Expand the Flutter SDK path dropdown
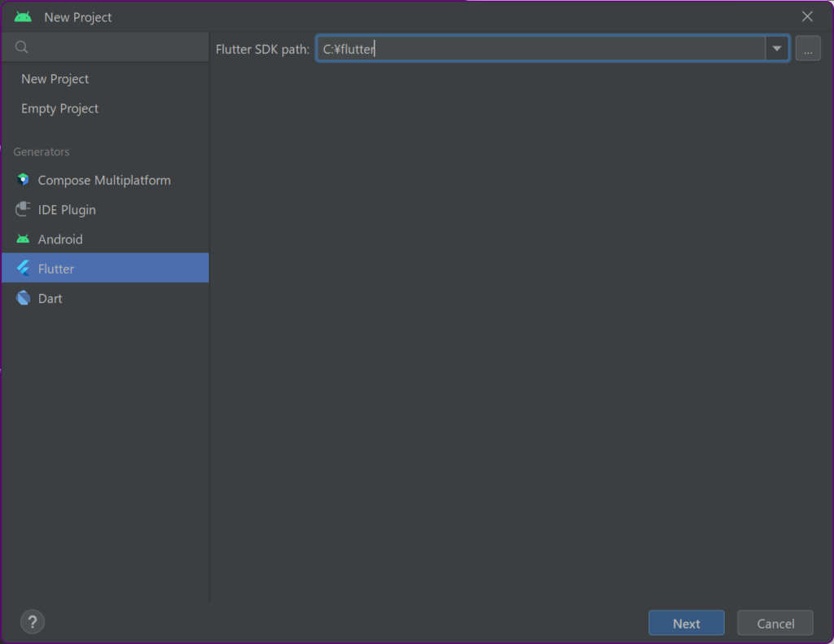This screenshot has width=834, height=644. [776, 48]
